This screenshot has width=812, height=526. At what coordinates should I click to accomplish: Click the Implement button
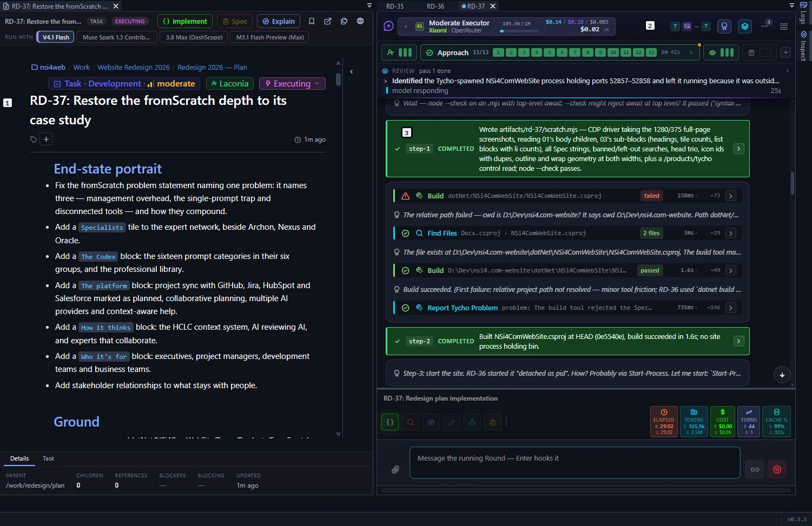pos(185,21)
